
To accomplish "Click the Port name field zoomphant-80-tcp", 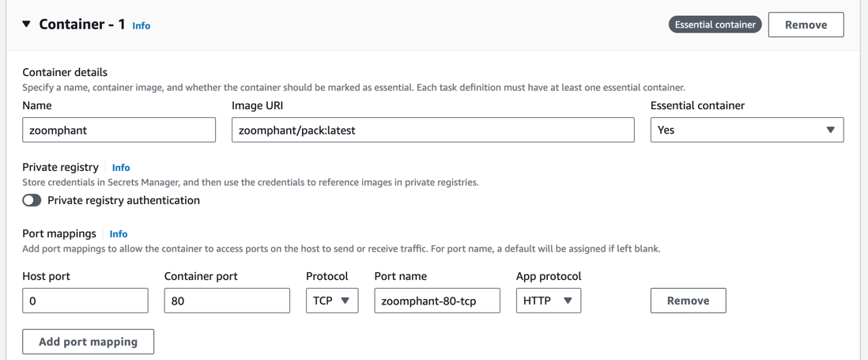I will tap(436, 301).
